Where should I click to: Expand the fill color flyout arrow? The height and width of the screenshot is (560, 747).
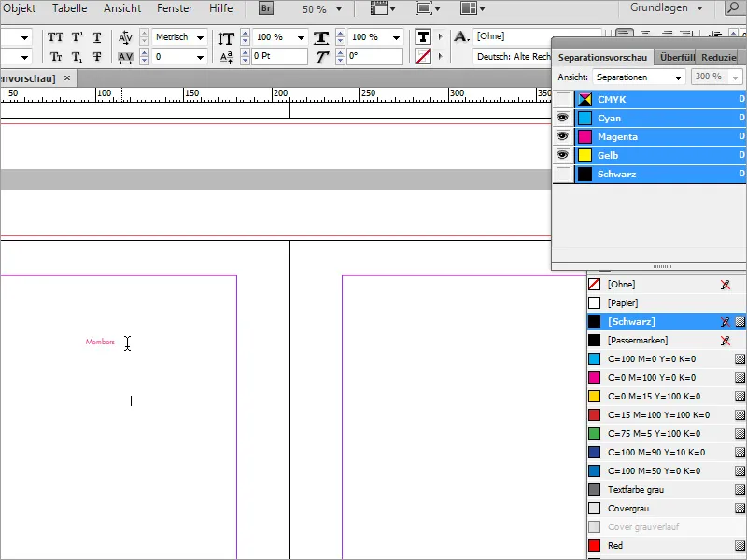pyautogui.click(x=440, y=36)
